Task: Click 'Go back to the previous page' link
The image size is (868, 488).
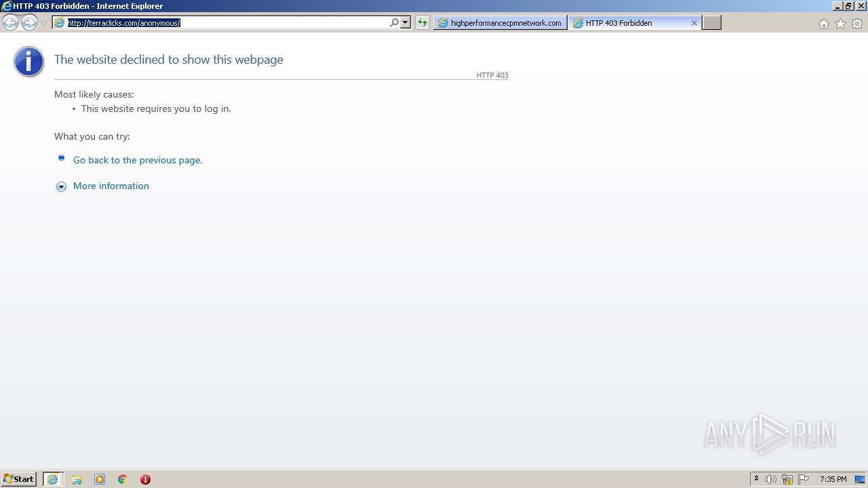Action: [x=138, y=160]
